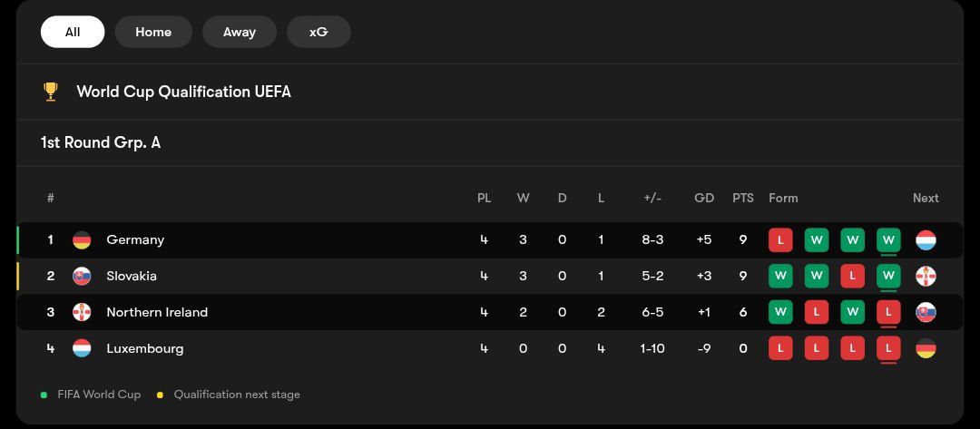
Task: Open Germany's next opponent Luxembourg flag
Action: point(926,240)
